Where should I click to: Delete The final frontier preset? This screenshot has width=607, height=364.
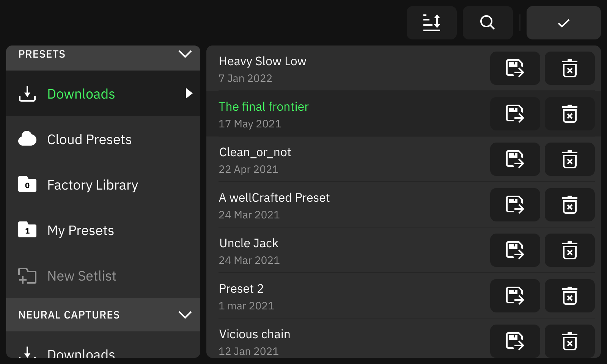coord(569,114)
